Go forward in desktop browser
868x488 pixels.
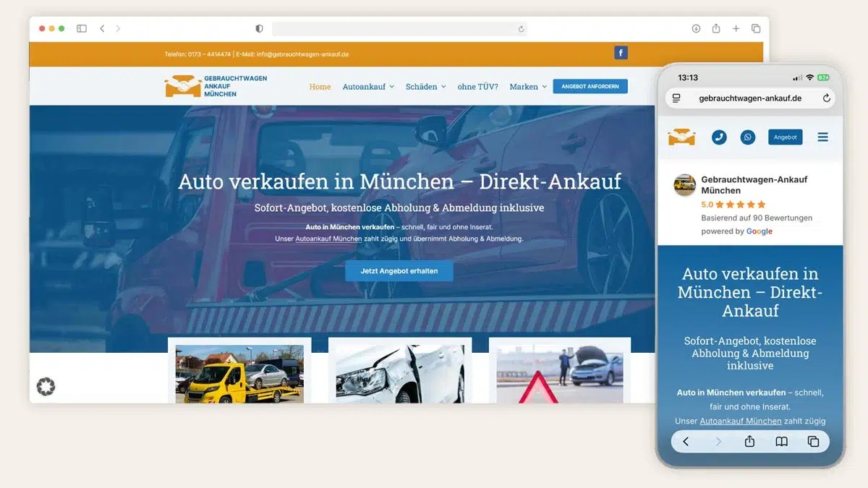[x=118, y=29]
